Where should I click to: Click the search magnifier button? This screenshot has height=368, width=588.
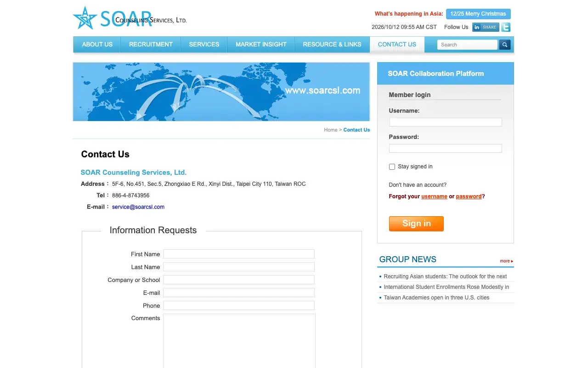(505, 45)
